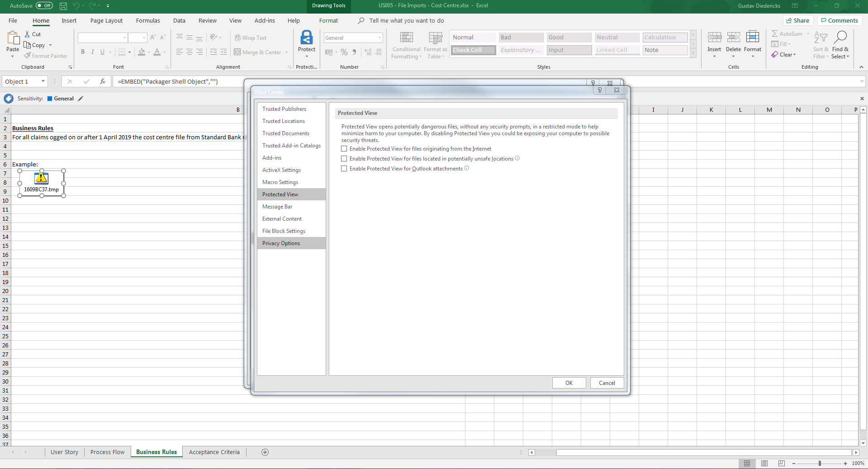Go to the User Story sheet
Screen dimensions: 868x469
(x=65, y=452)
